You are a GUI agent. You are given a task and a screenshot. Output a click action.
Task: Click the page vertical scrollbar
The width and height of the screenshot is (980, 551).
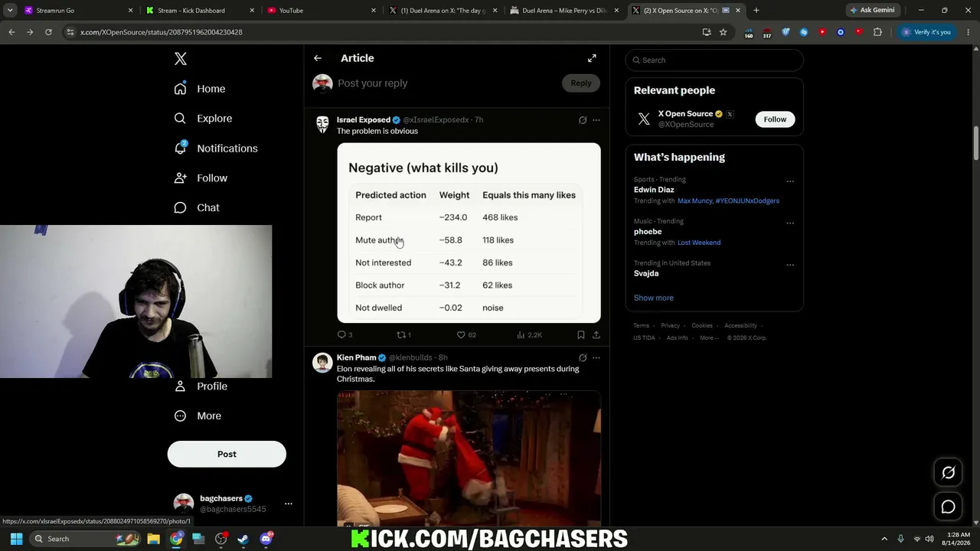[976, 142]
